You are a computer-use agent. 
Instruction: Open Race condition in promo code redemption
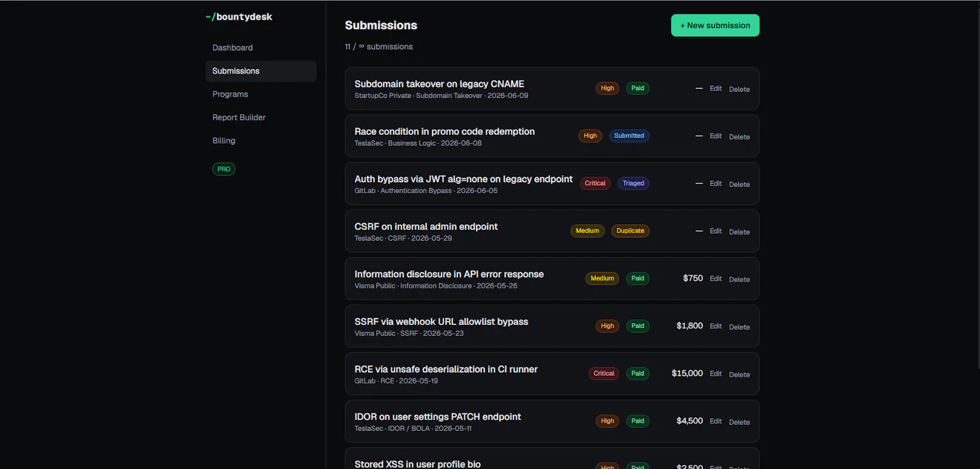pos(444,132)
